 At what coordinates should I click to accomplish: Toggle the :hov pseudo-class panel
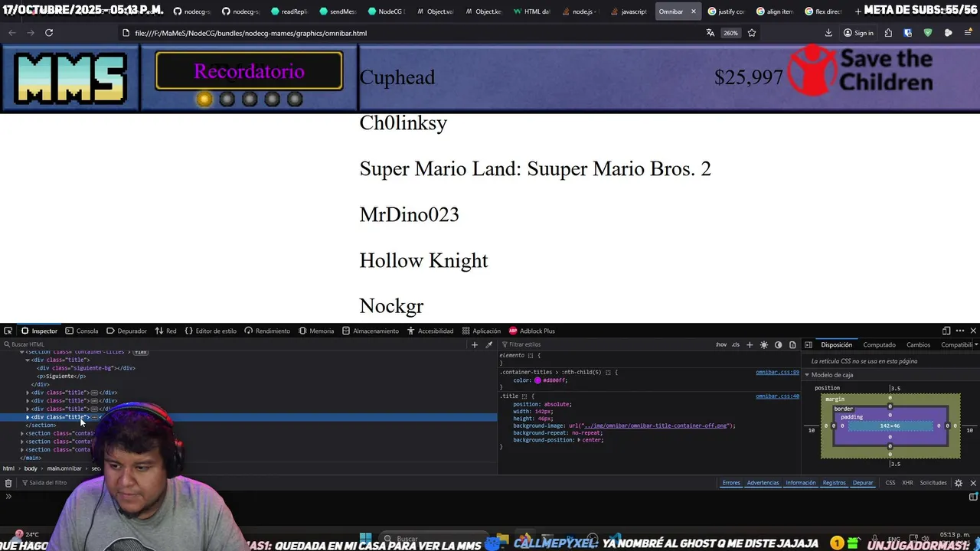[721, 344]
